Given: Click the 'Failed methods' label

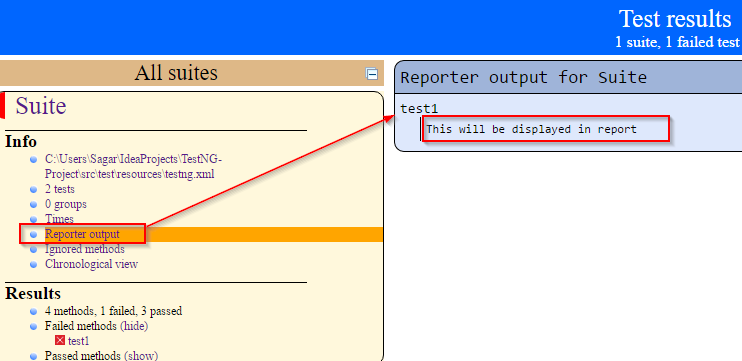Looking at the screenshot, I should [x=80, y=326].
